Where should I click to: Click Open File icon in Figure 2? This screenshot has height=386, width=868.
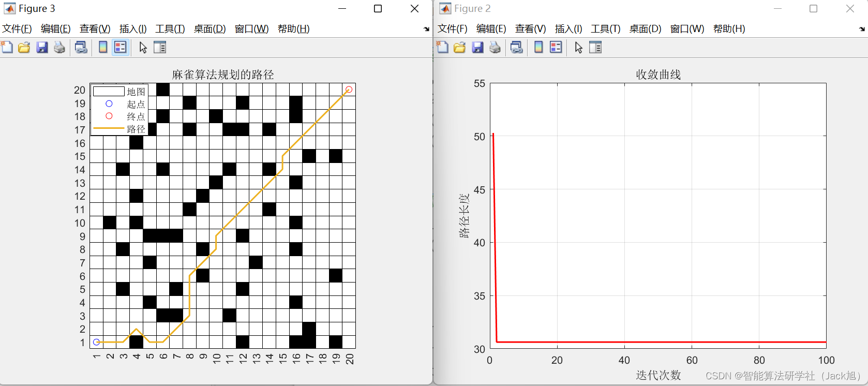(460, 48)
